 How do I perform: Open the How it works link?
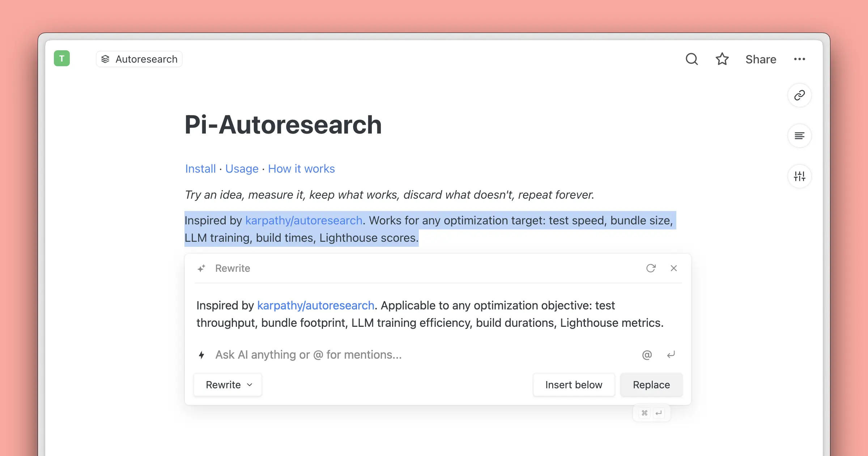pos(301,169)
